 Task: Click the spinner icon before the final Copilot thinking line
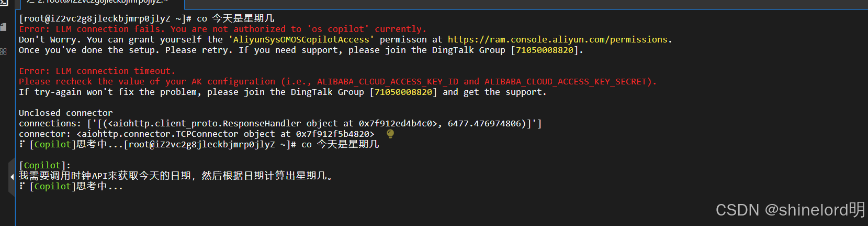point(22,186)
